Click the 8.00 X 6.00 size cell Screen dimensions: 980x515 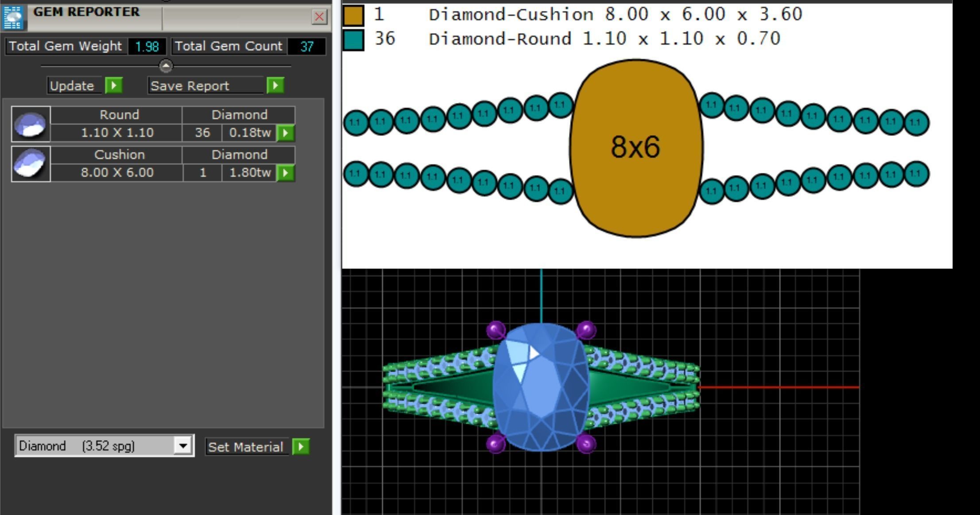pyautogui.click(x=116, y=172)
